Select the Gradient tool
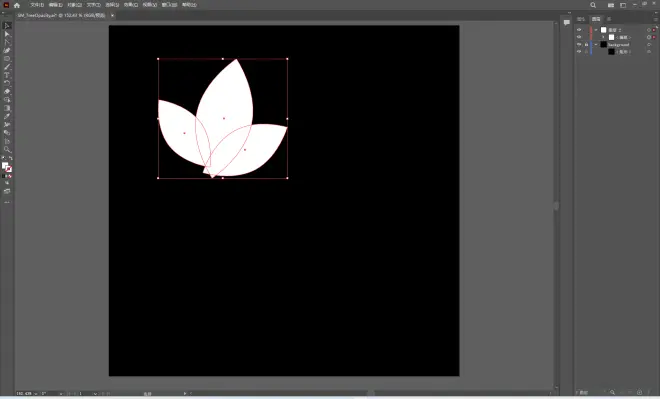Image resolution: width=660 pixels, height=399 pixels. point(7,108)
